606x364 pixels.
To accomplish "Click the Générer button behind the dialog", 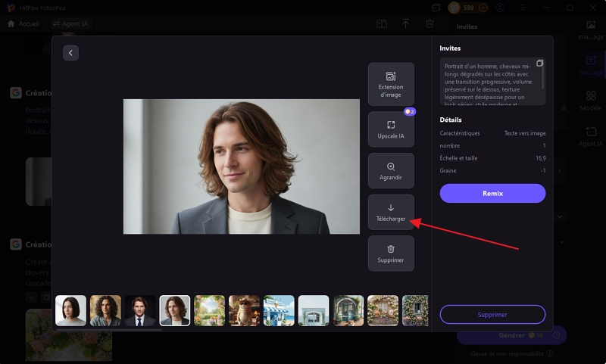I will click(512, 335).
